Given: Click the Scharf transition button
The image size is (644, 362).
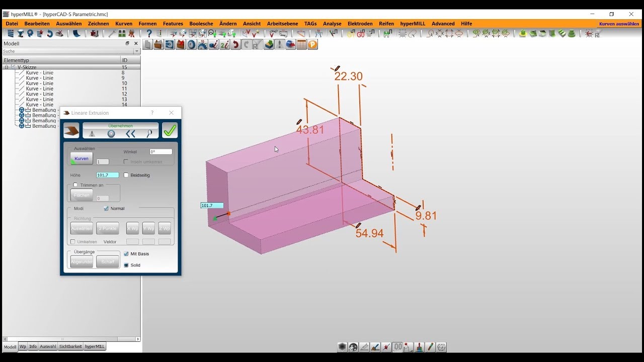Looking at the screenshot, I should [108, 262].
